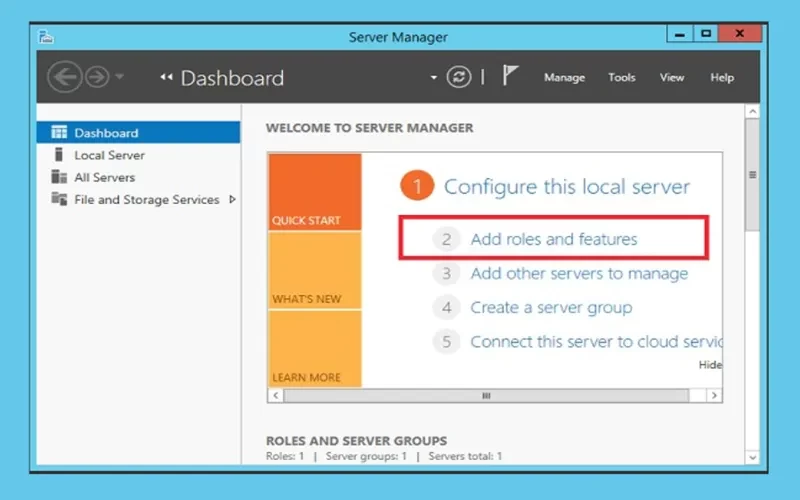Image resolution: width=800 pixels, height=500 pixels.
Task: Click the main pane's scroll up arrow
Action: pyautogui.click(x=752, y=112)
